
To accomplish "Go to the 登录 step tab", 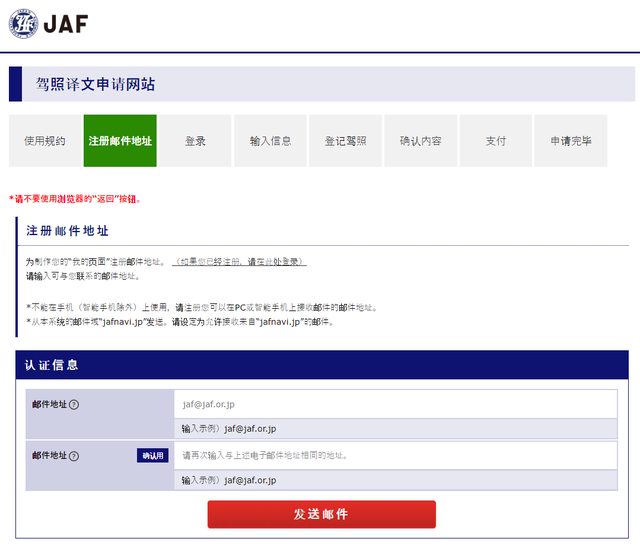I will click(x=195, y=141).
